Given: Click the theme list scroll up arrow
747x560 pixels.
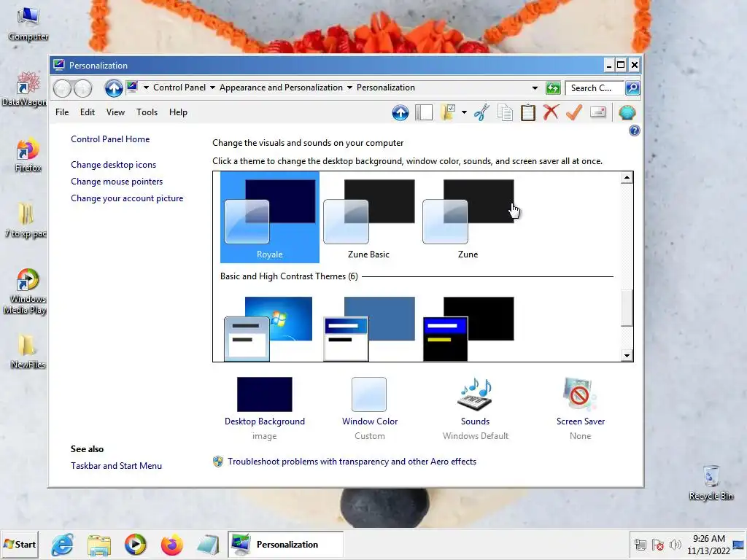Looking at the screenshot, I should pyautogui.click(x=627, y=178).
